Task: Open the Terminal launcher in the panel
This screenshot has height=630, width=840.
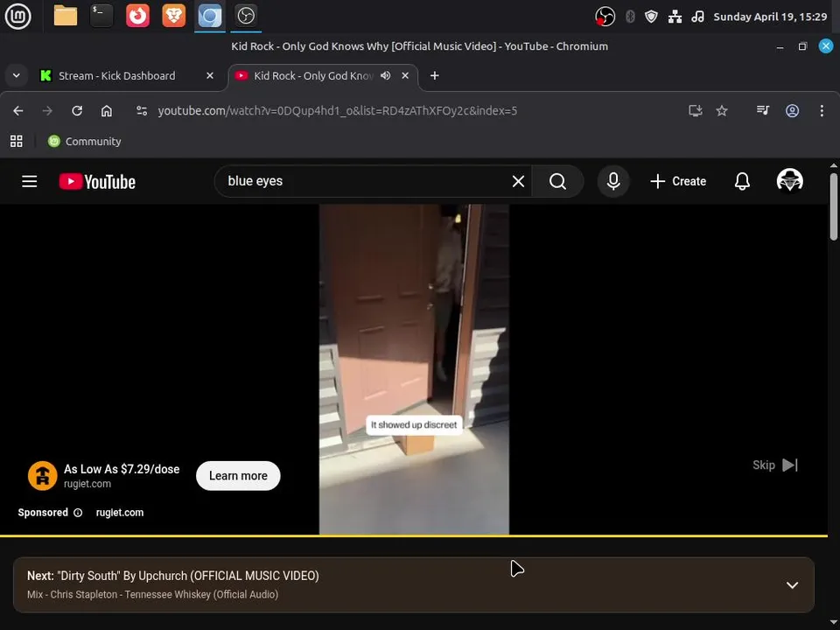Action: click(101, 16)
